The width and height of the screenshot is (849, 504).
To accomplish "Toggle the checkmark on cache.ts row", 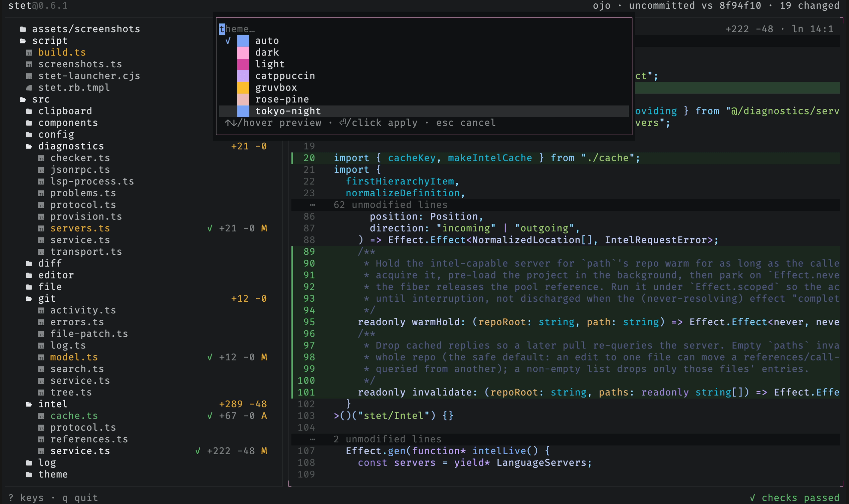I will click(x=210, y=416).
